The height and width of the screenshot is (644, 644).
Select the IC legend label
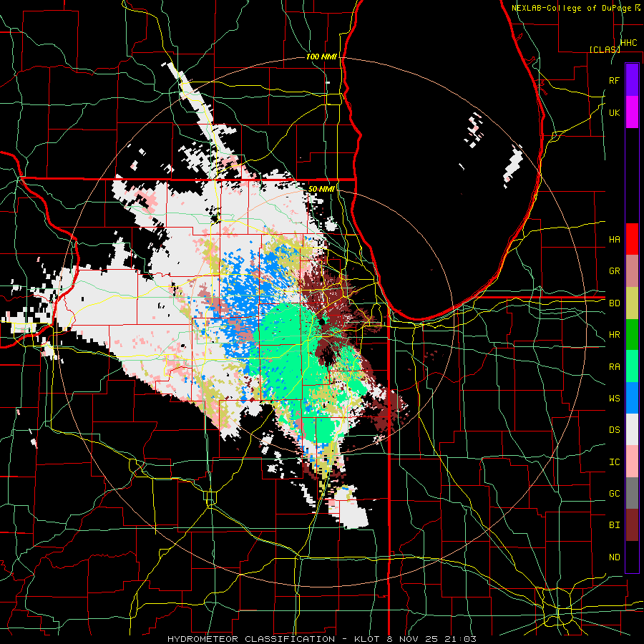[x=614, y=462]
